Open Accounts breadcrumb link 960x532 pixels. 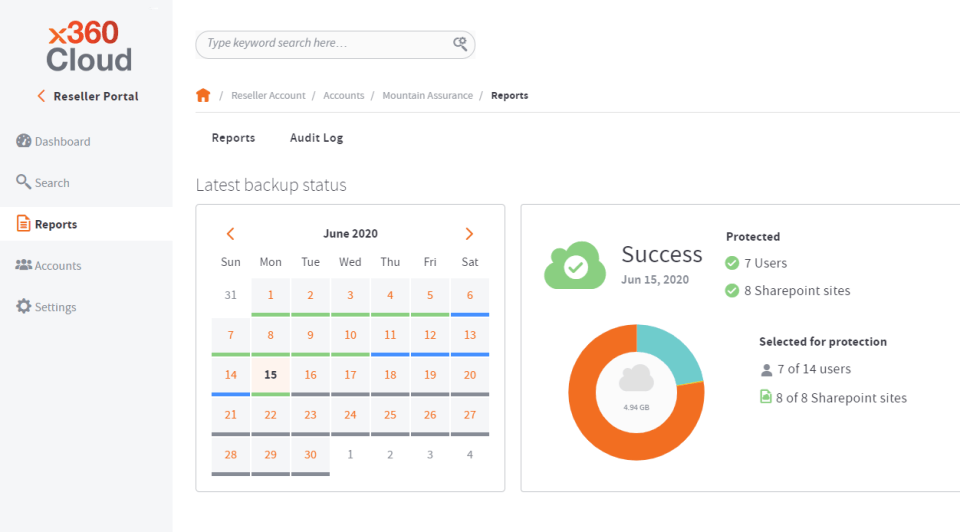coord(343,96)
